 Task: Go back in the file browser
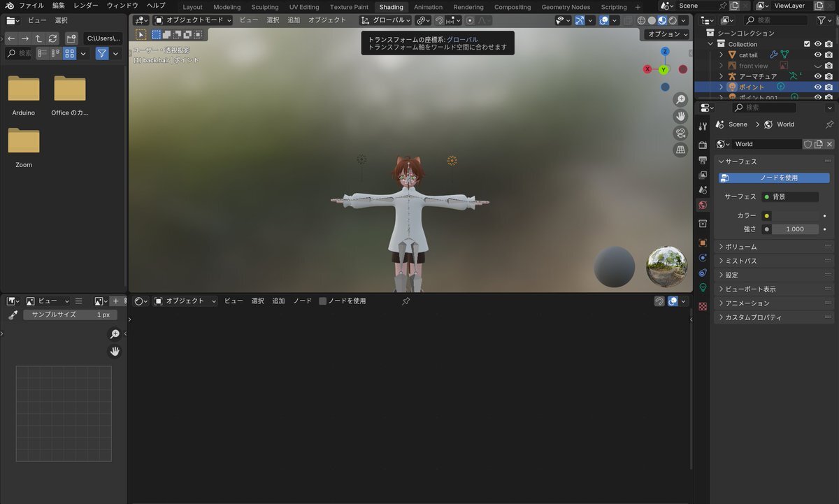(x=11, y=38)
